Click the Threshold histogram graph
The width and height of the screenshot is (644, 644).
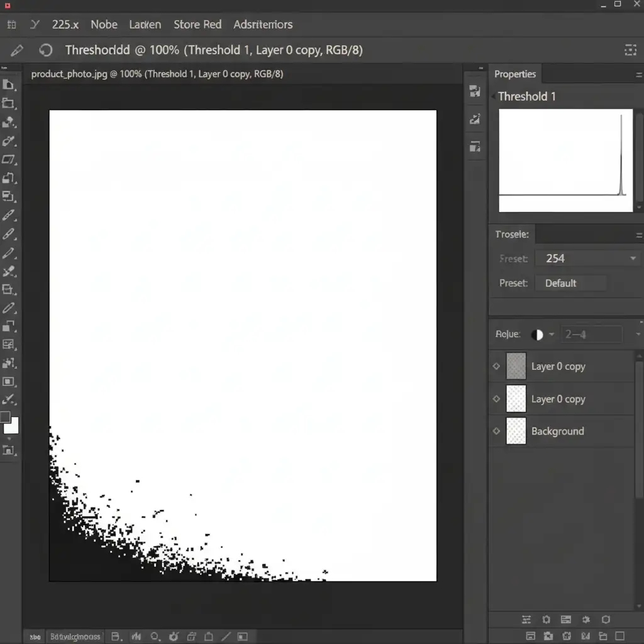(x=565, y=160)
